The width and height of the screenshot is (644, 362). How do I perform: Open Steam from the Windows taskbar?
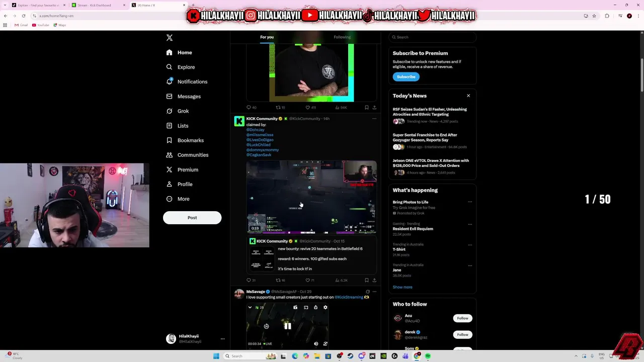click(350, 356)
